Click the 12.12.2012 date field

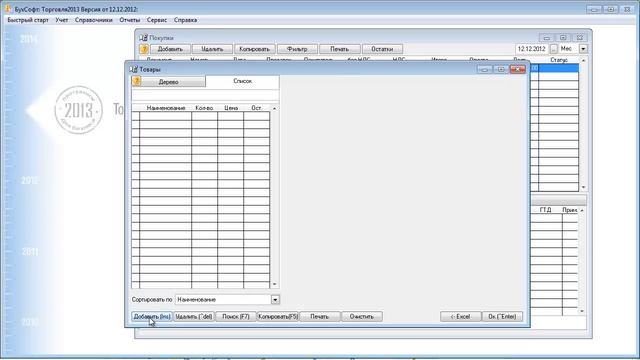532,49
